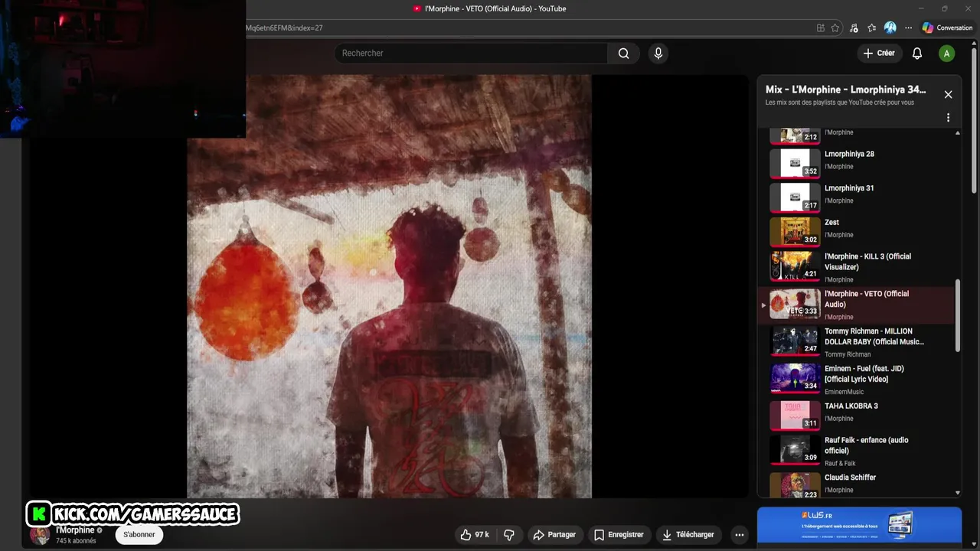Like the video with 97 k likes
This screenshot has width=980, height=551.
point(475,535)
